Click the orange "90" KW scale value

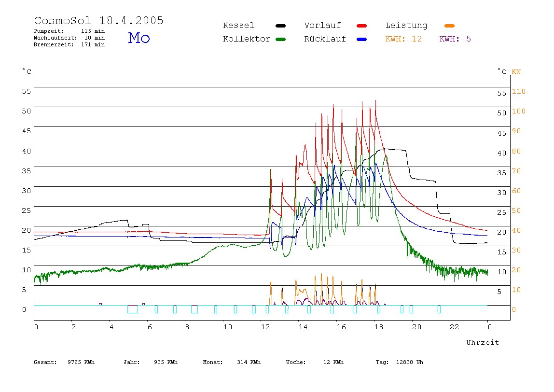tap(516, 131)
